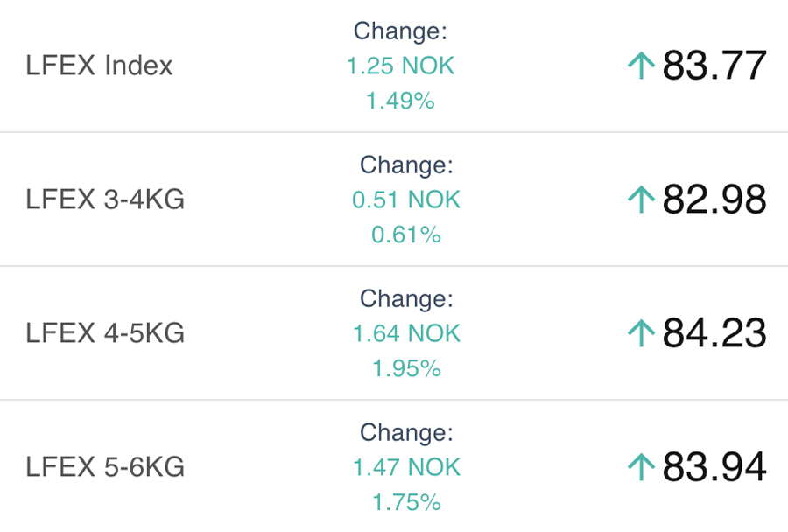Click the 83.94 price value

coord(714,467)
